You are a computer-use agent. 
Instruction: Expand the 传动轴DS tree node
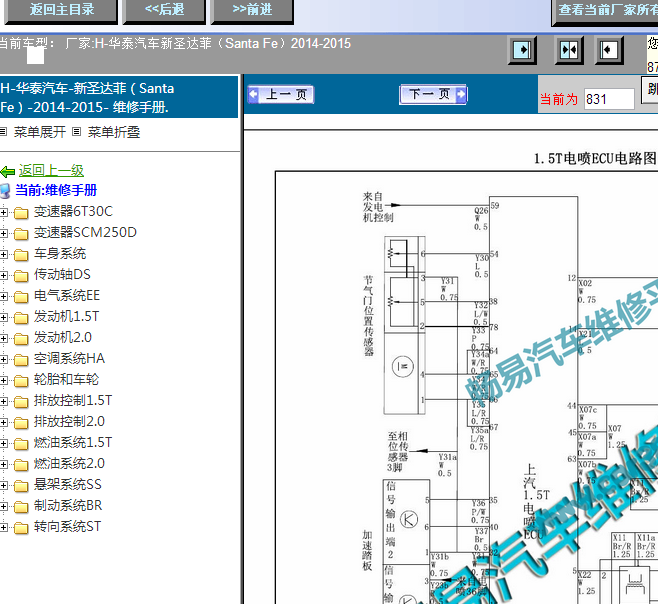pos(4,275)
